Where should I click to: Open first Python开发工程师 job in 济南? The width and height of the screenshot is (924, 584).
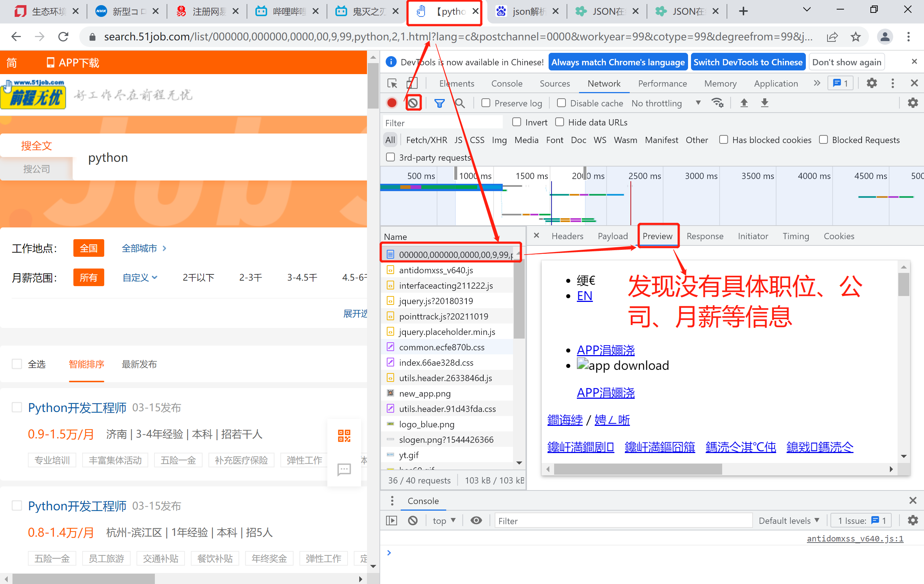(x=77, y=407)
